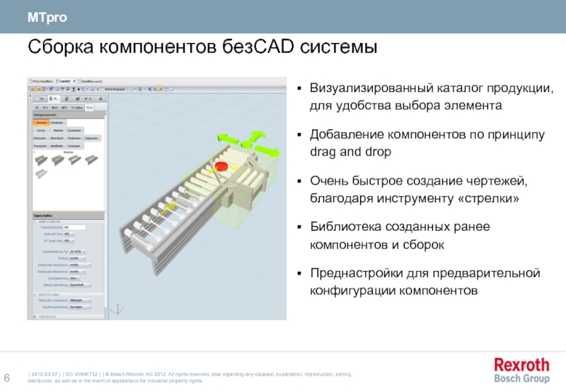
Task: Click the 'Hubquereinh...' category button
Action: 93,138
